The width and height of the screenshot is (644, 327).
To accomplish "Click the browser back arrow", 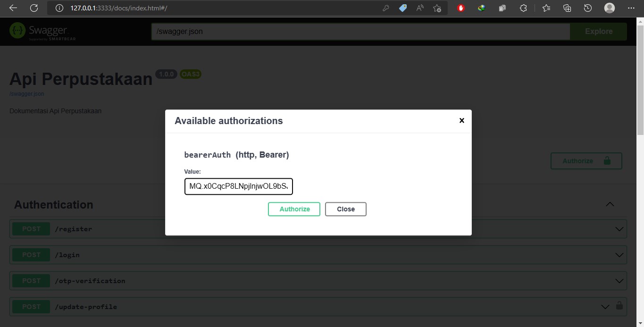I will tap(13, 8).
